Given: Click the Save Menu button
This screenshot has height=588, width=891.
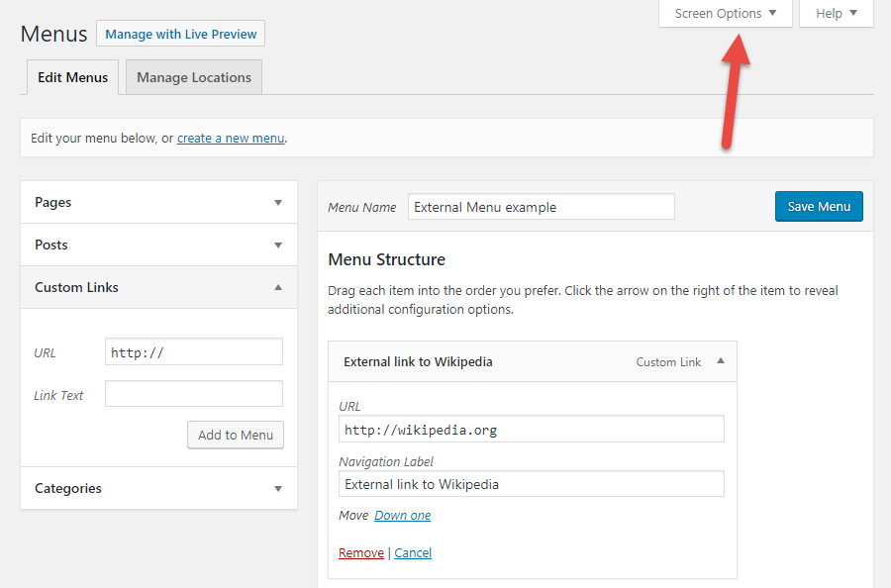Looking at the screenshot, I should (x=819, y=206).
